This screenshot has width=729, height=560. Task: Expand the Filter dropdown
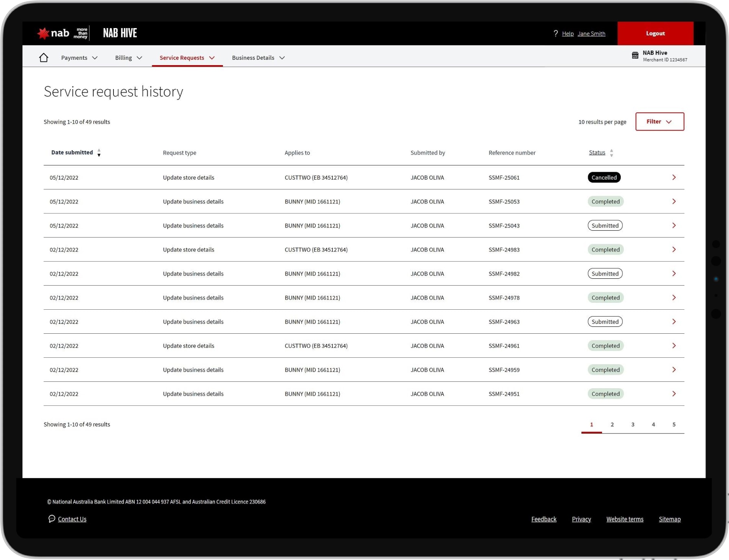tap(659, 122)
